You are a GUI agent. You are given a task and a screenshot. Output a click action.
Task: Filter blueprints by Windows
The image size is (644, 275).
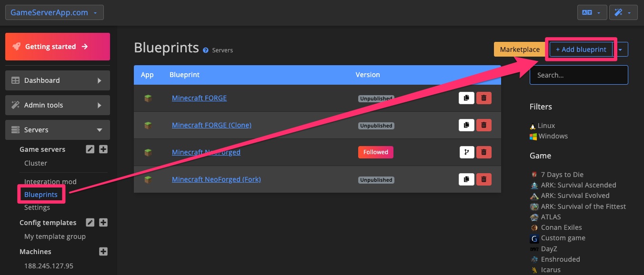click(x=553, y=136)
